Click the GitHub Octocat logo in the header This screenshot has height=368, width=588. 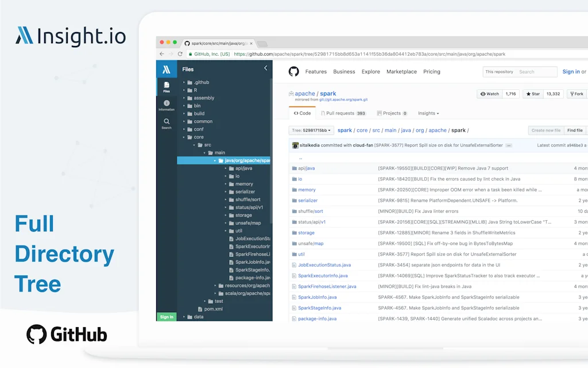[293, 72]
